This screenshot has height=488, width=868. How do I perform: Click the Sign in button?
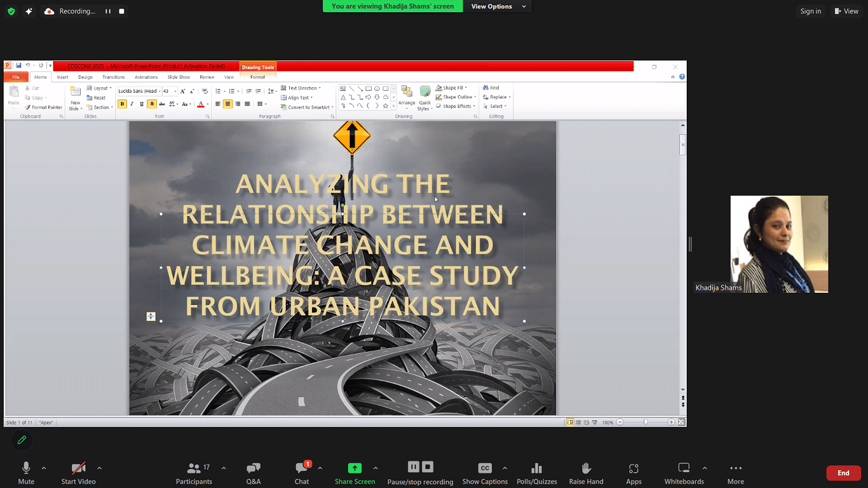pos(811,11)
